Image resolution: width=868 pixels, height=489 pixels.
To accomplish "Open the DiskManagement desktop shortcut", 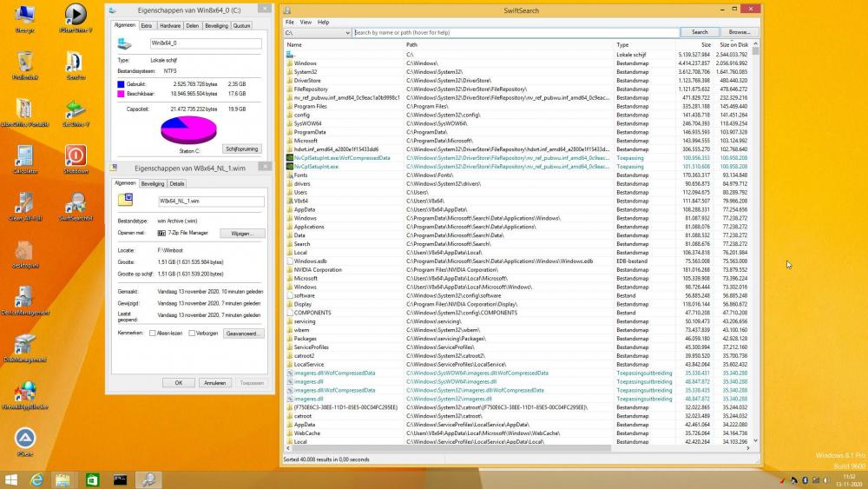I will (x=24, y=345).
